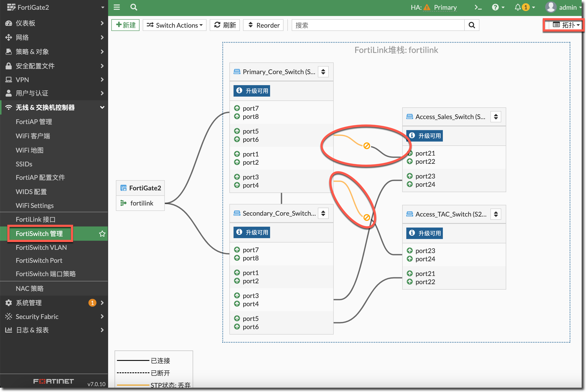Click the 刷新 refresh button
Image resolution: width=586 pixels, height=392 pixels.
click(x=225, y=25)
